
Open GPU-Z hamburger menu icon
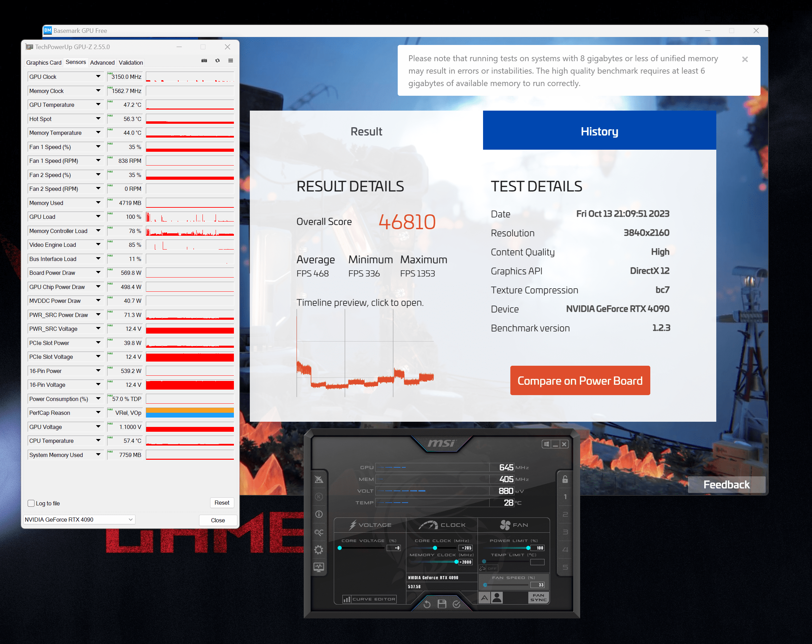click(x=230, y=61)
